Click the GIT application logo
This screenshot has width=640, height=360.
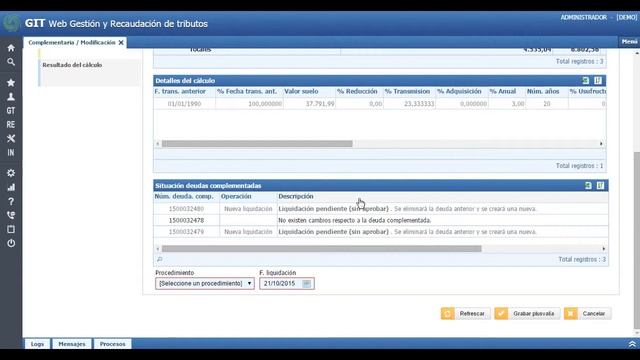tap(11, 23)
